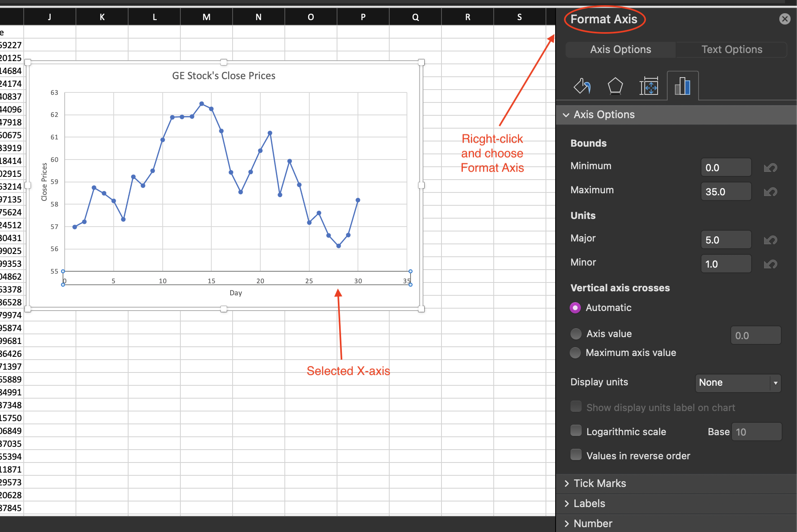Select the Axis Options bar chart icon

683,86
